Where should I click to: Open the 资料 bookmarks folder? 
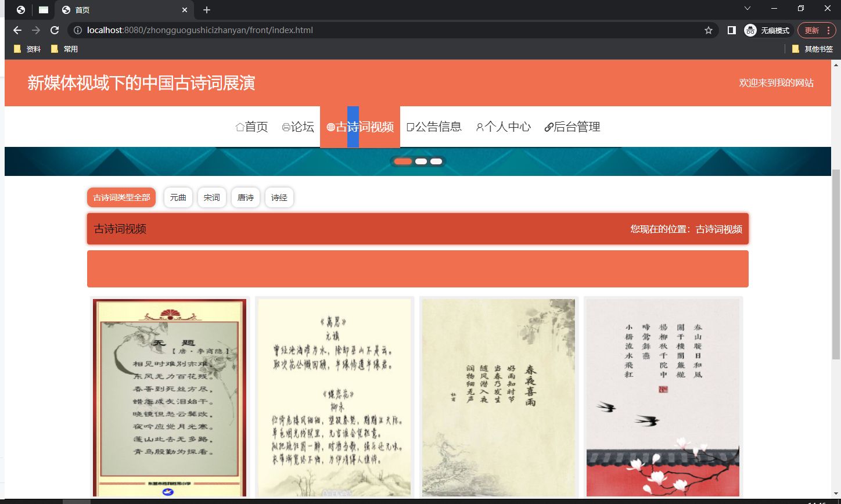tap(27, 49)
